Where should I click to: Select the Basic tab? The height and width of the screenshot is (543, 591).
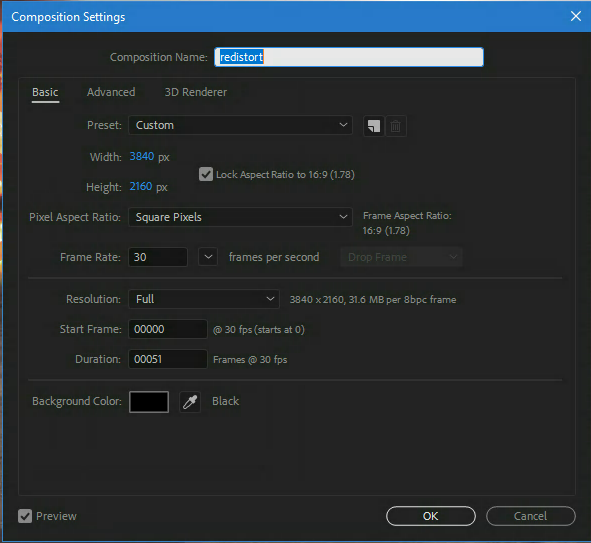click(x=45, y=92)
